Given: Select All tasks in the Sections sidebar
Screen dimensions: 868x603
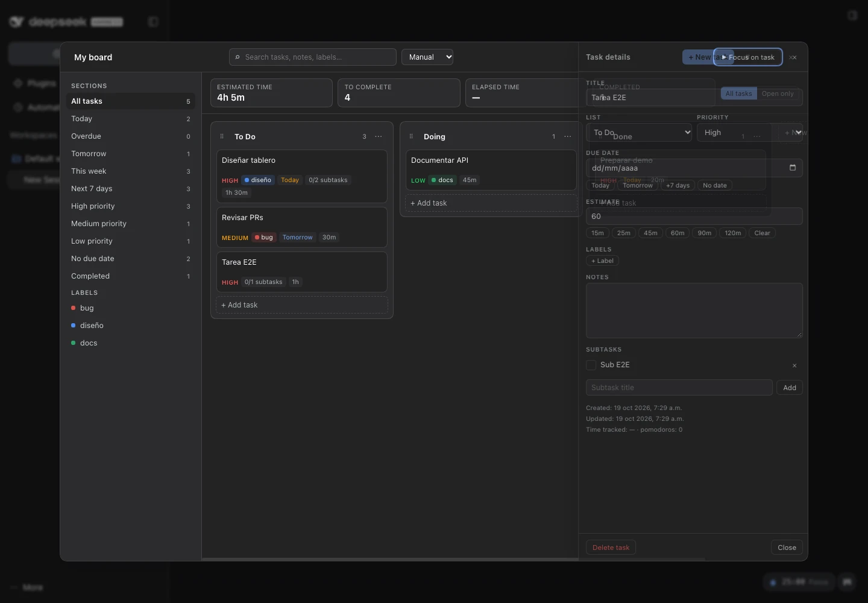Looking at the screenshot, I should coord(131,101).
